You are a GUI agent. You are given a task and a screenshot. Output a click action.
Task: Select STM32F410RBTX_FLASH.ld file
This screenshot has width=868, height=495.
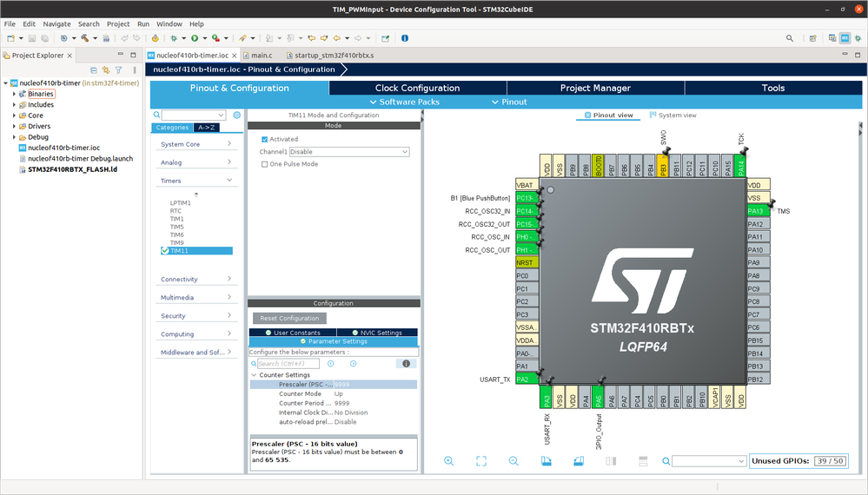tap(72, 169)
